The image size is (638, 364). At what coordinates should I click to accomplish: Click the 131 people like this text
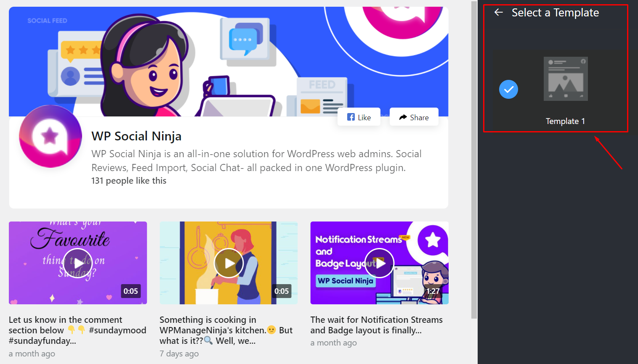pyautogui.click(x=129, y=181)
